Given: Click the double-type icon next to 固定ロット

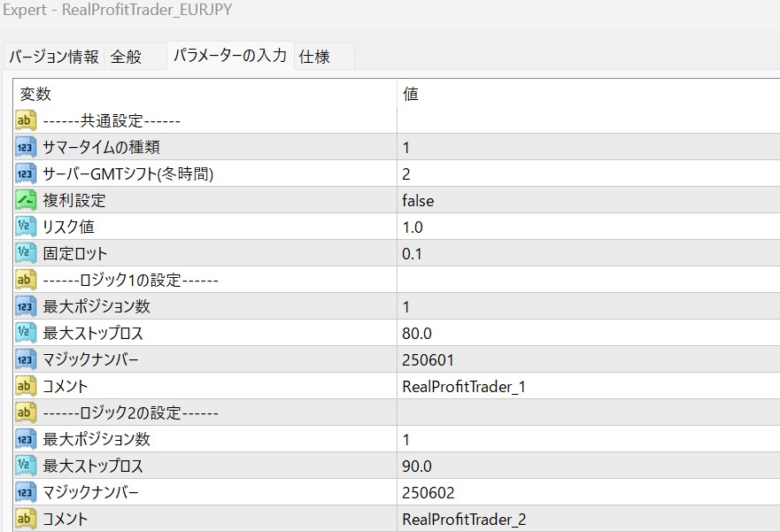Looking at the screenshot, I should (x=26, y=253).
